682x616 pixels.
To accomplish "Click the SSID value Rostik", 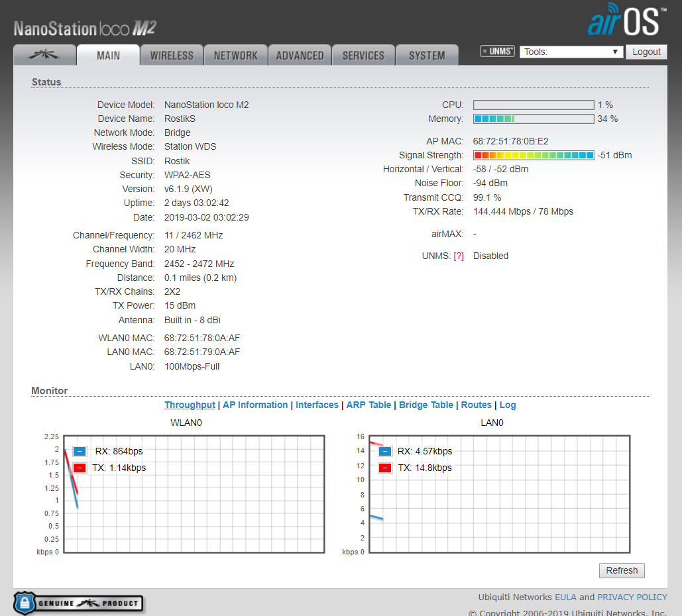I will point(176,161).
